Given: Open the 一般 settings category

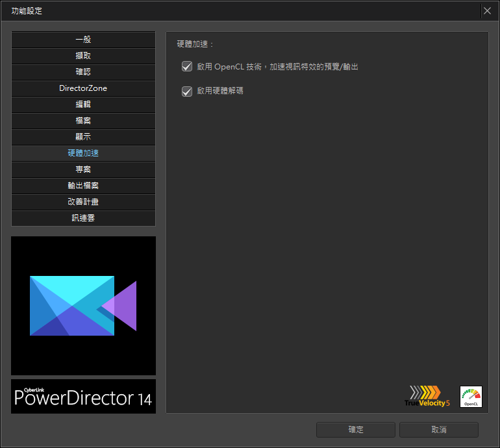Looking at the screenshot, I should click(83, 40).
